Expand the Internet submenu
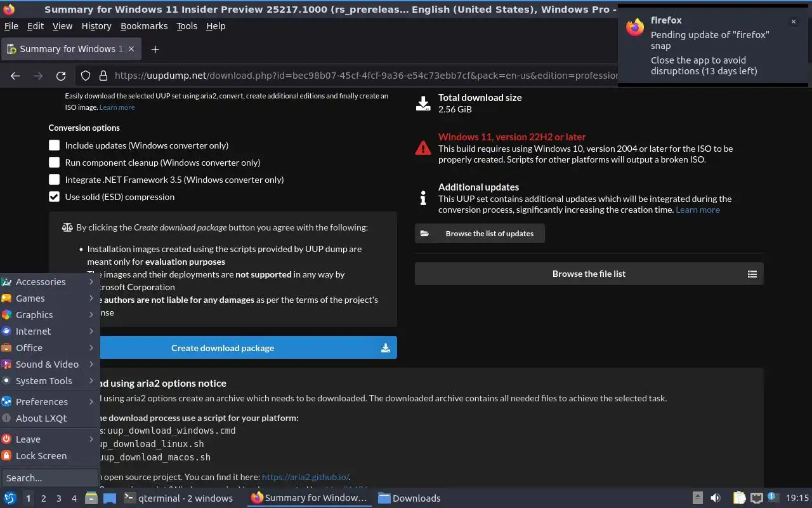 [x=48, y=331]
